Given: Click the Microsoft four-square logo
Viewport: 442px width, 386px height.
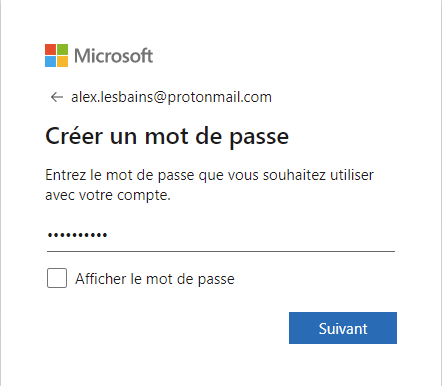Looking at the screenshot, I should [56, 55].
